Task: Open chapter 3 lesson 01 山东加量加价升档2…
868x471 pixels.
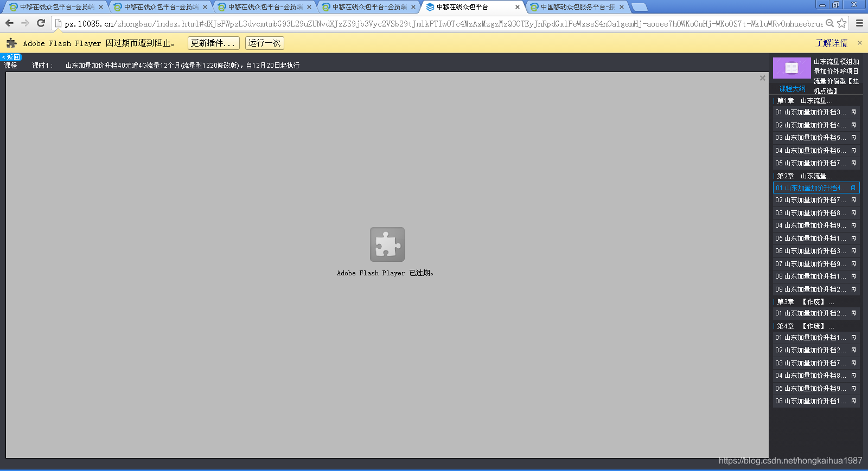Action: point(816,313)
